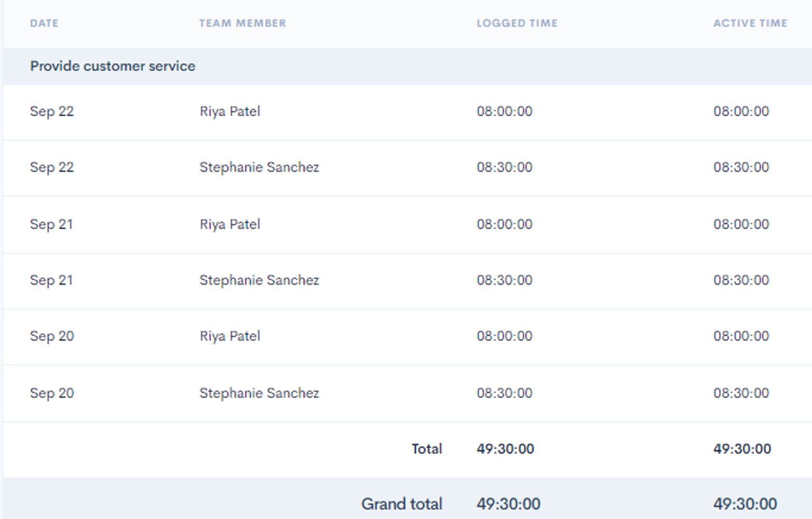This screenshot has width=812, height=519.
Task: Click the Grand total active time value
Action: click(745, 504)
